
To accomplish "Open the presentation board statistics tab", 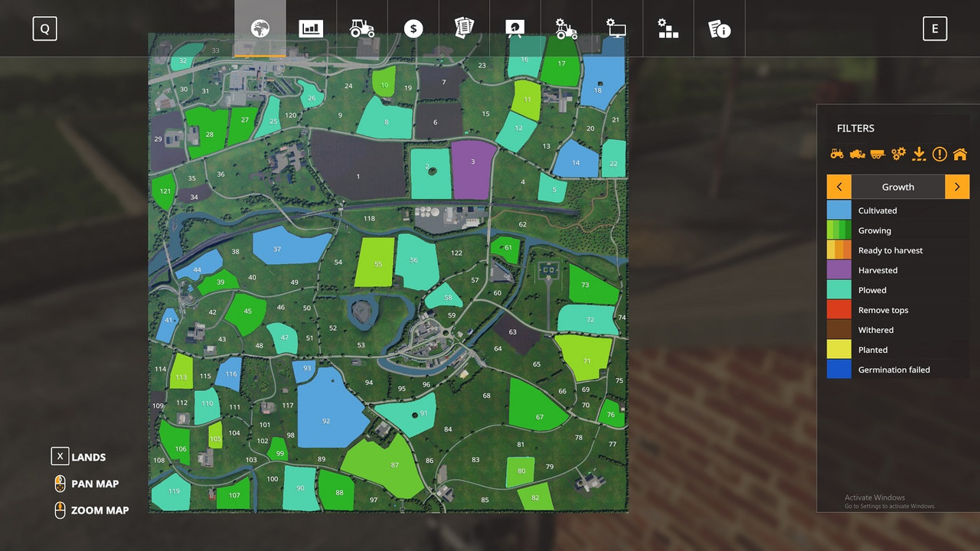I will [515, 29].
